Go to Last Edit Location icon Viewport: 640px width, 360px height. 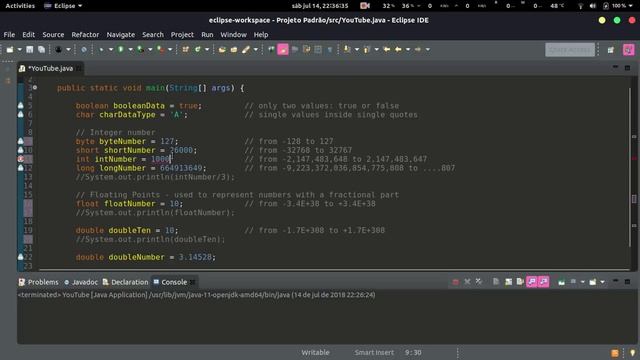click(386, 49)
